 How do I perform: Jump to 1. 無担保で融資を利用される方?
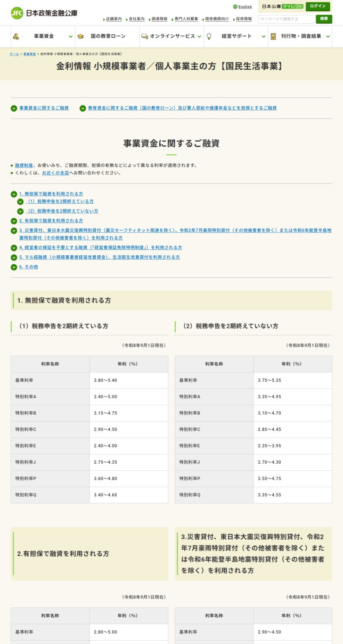click(x=51, y=194)
